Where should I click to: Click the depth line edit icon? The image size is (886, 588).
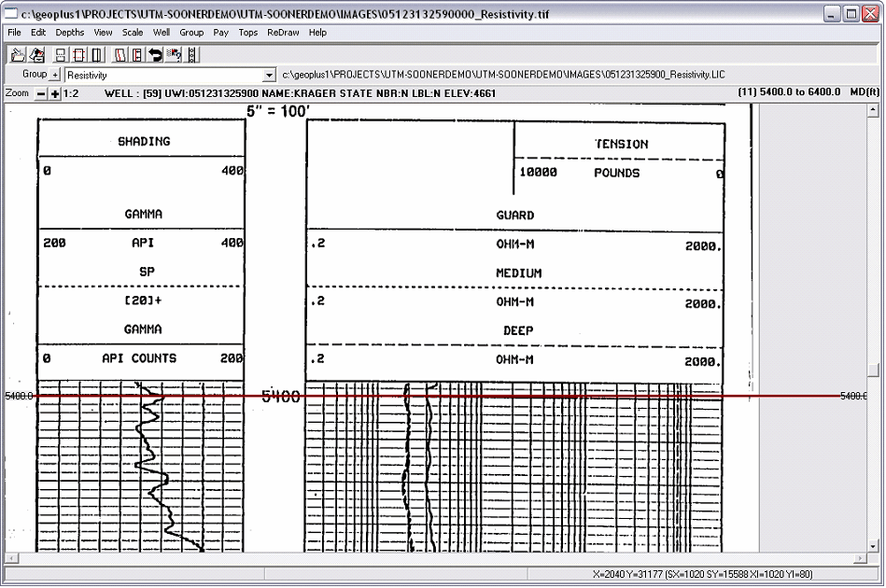[136, 54]
